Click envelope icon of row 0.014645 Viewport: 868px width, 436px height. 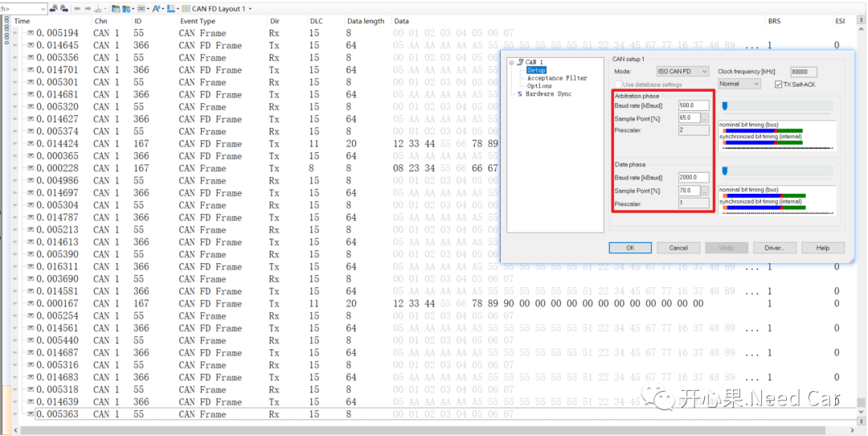[31, 45]
